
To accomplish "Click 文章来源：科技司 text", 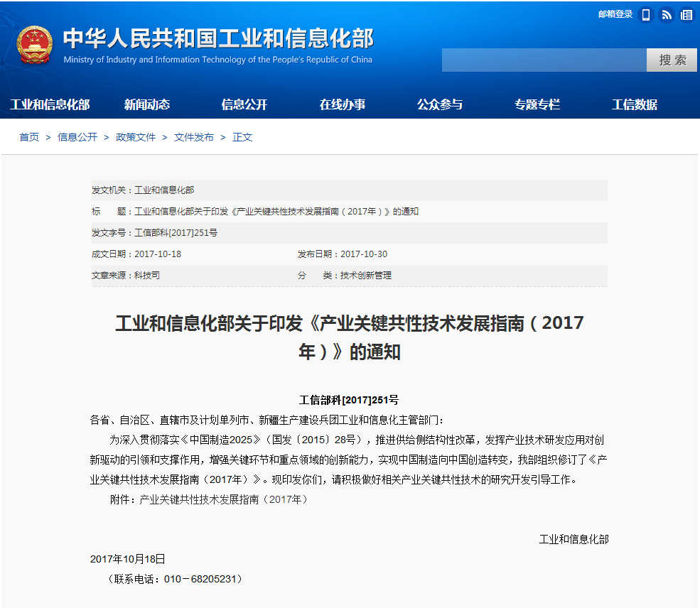I will 126,275.
